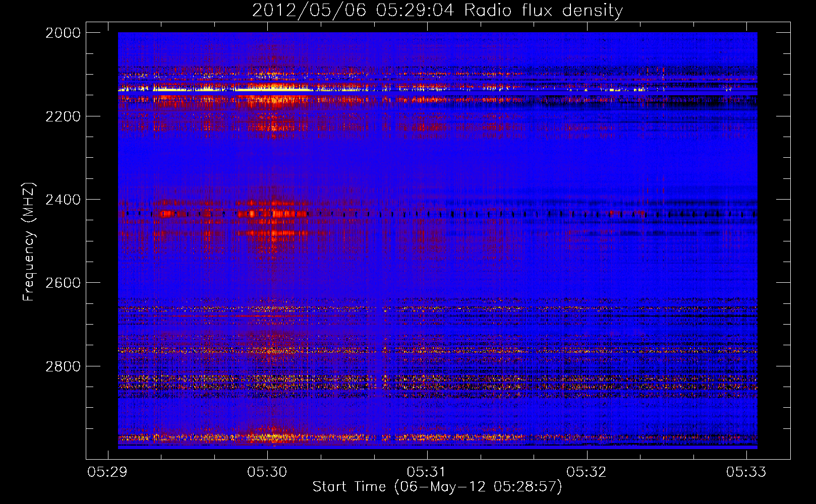Image resolution: width=816 pixels, height=504 pixels.
Task: Click the title time '05:29:04'
Action: pos(415,11)
